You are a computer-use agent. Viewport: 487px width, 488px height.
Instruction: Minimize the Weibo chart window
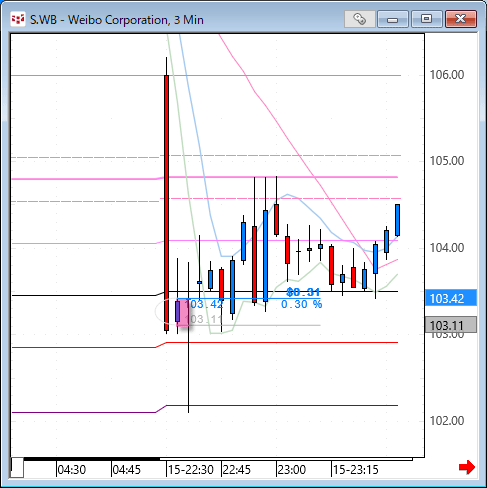(x=393, y=19)
